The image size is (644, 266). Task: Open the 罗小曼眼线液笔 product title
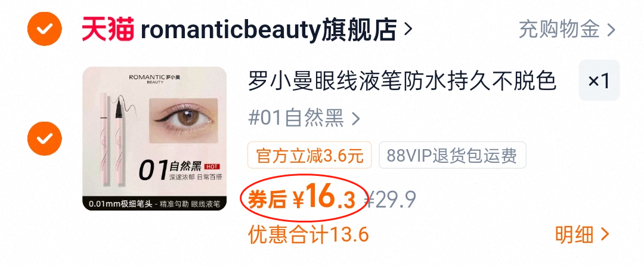pyautogui.click(x=402, y=82)
